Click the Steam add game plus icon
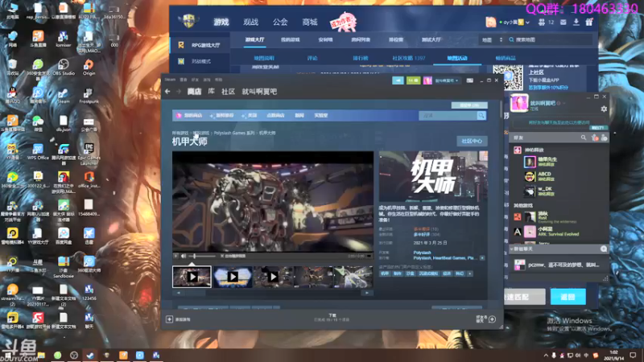 pos(169,319)
